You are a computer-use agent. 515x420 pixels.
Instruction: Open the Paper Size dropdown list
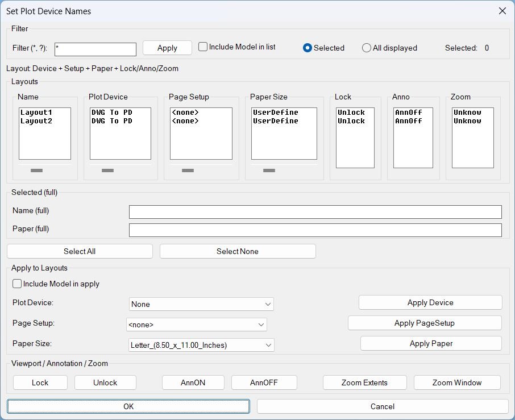coord(201,345)
